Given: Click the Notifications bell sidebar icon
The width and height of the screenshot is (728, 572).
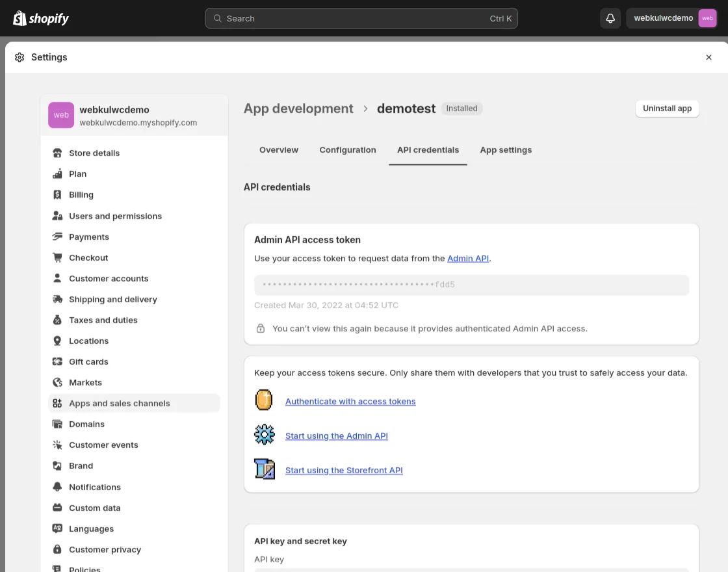Looking at the screenshot, I should (x=57, y=487).
